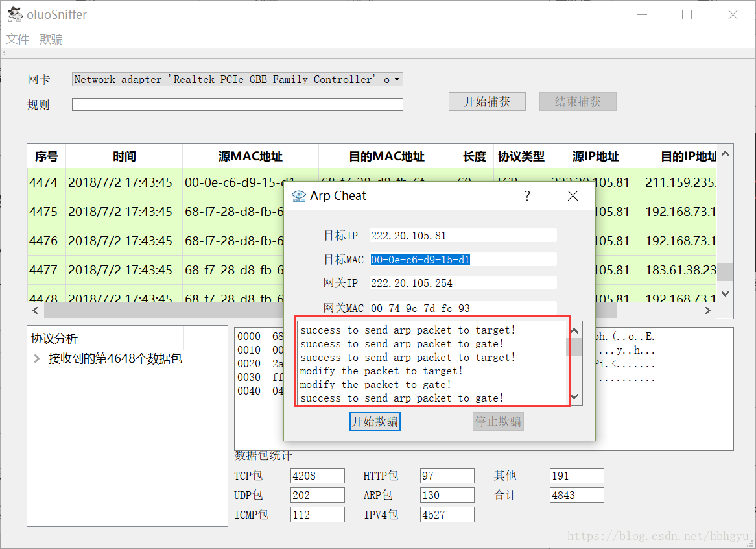
Task: Click the 网关MAC field
Action: click(463, 308)
